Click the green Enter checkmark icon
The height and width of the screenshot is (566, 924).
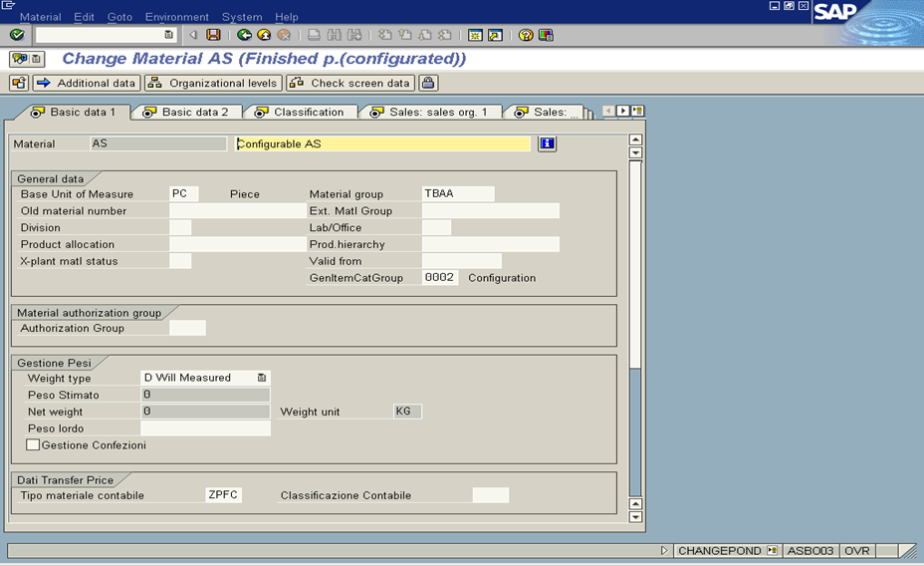(x=17, y=35)
